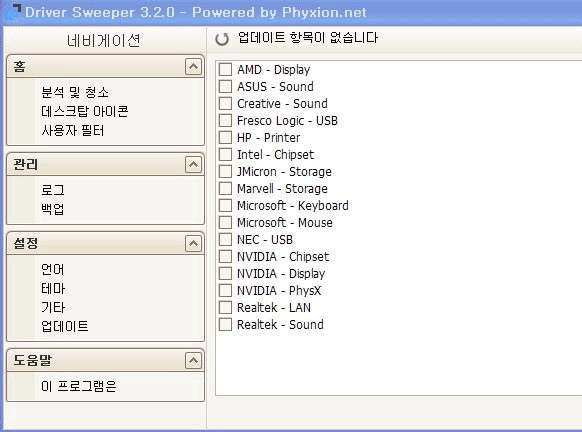Open 데스크탑 아이콘 page
The image size is (582, 432).
tap(85, 111)
